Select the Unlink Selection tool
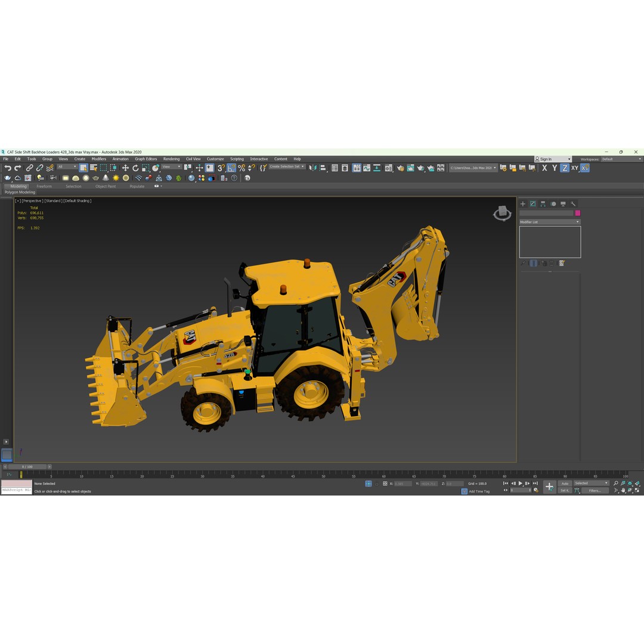 pos(39,168)
